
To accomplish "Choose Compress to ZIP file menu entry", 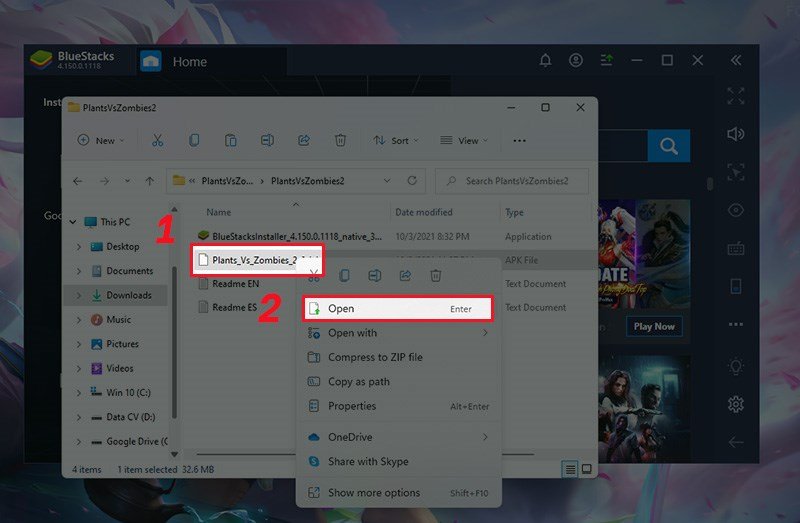I will [x=375, y=357].
